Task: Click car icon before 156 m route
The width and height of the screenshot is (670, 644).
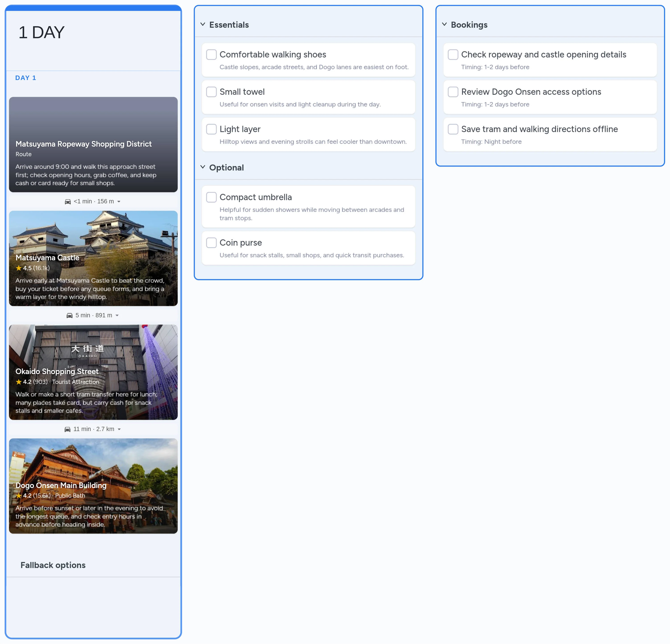Action: tap(68, 202)
